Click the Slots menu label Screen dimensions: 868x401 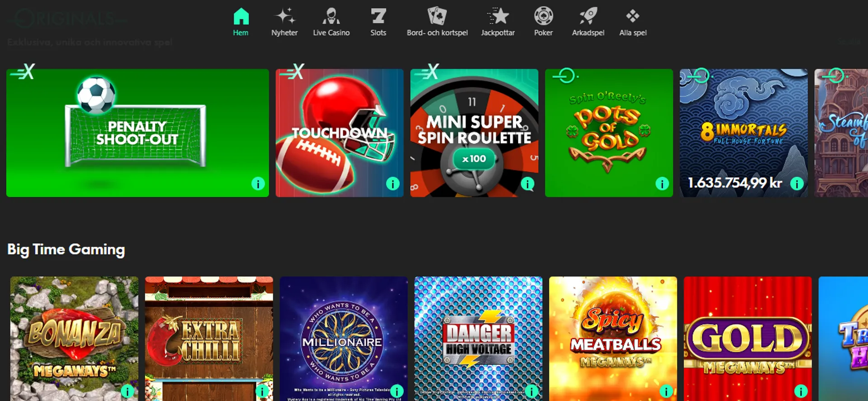point(378,33)
